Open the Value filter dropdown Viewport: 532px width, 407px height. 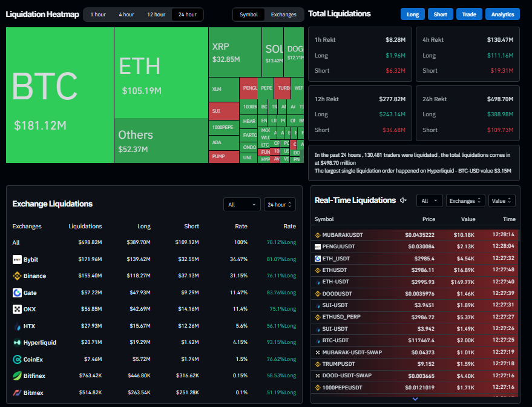(502, 200)
